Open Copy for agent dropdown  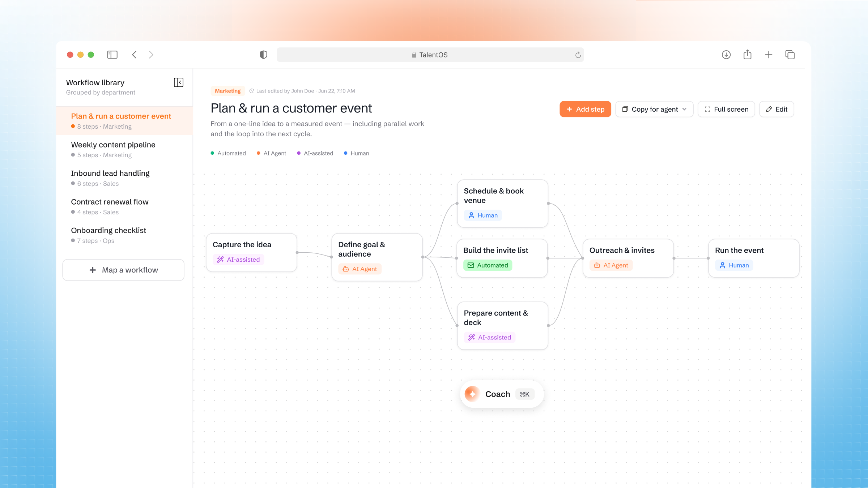654,109
